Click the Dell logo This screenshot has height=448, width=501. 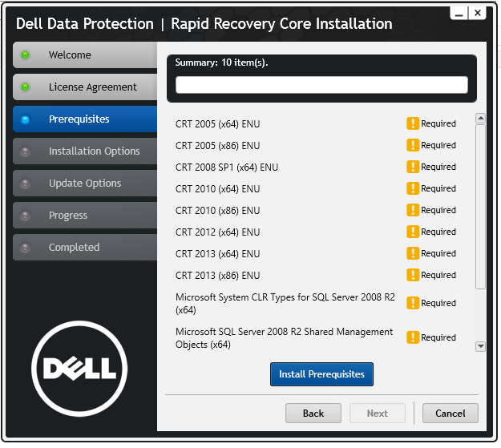[x=79, y=369]
